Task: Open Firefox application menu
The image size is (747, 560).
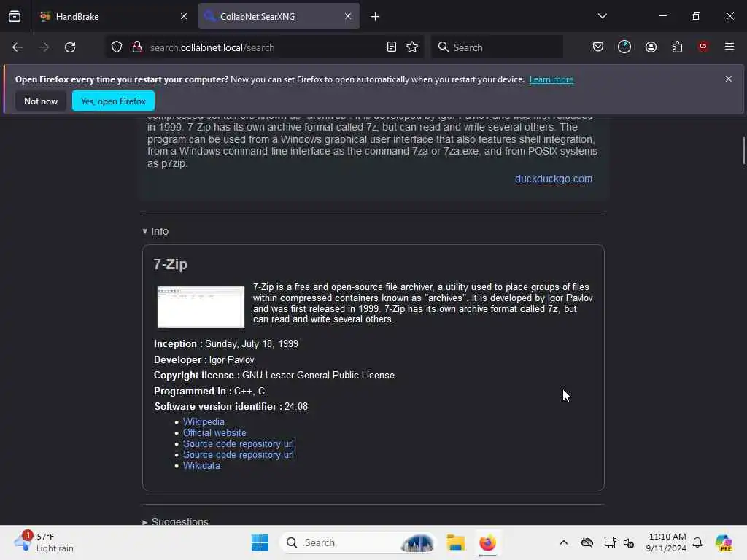Action: click(729, 47)
